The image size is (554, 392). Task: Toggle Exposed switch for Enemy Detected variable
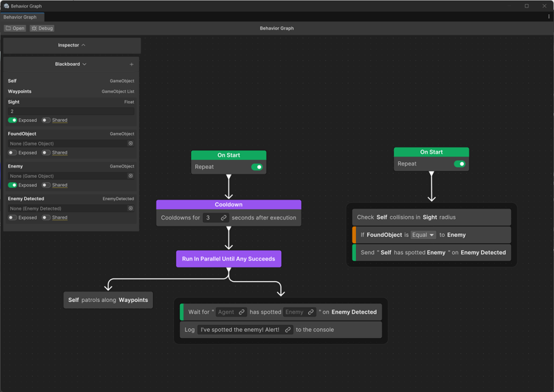coord(12,217)
